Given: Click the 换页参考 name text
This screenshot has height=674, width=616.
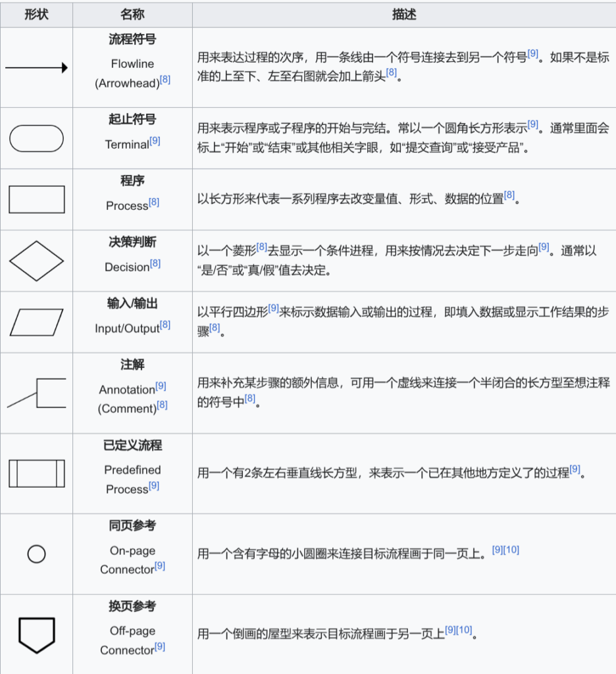Looking at the screenshot, I should click(x=132, y=606).
